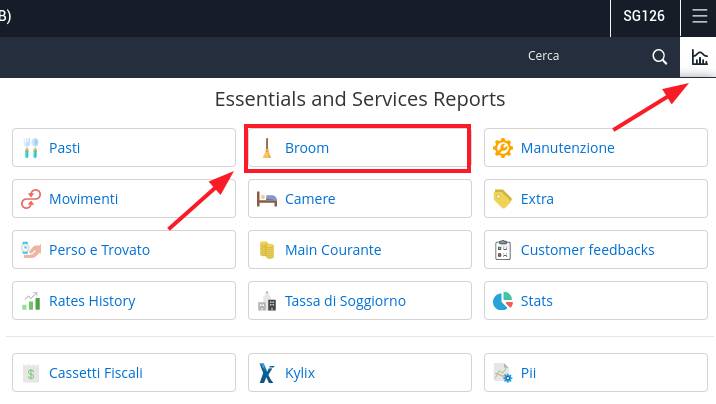Open the hamburger menu icon
This screenshot has width=716, height=404.
(x=699, y=16)
